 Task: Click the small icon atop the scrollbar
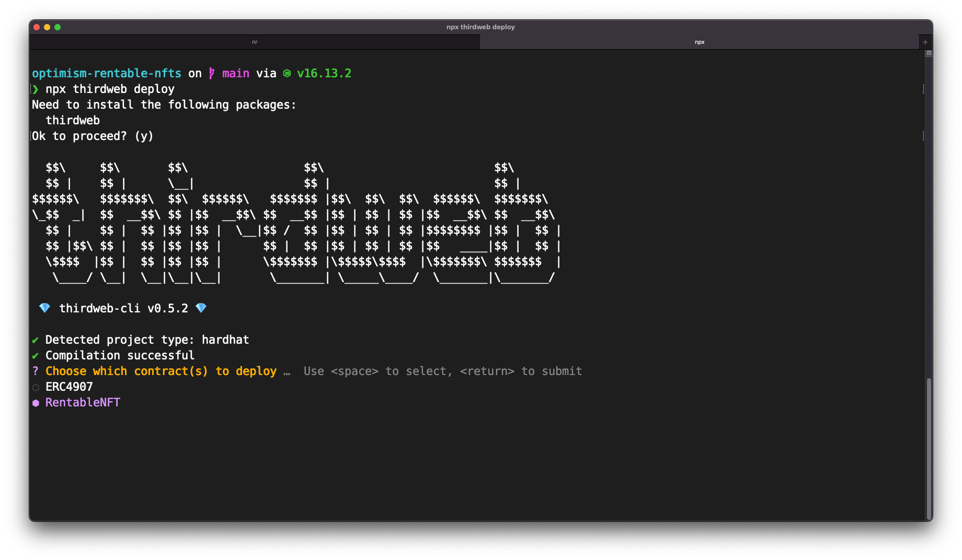point(929,53)
